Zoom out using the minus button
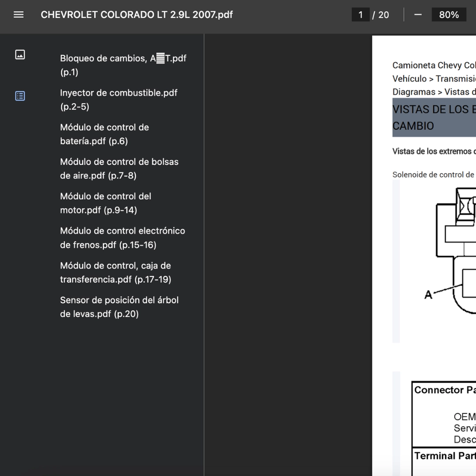 (418, 15)
